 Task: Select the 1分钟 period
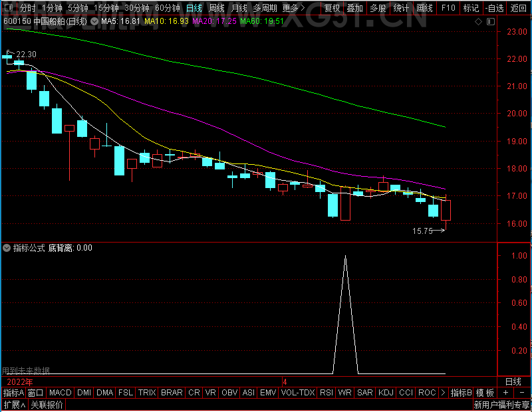[52, 8]
